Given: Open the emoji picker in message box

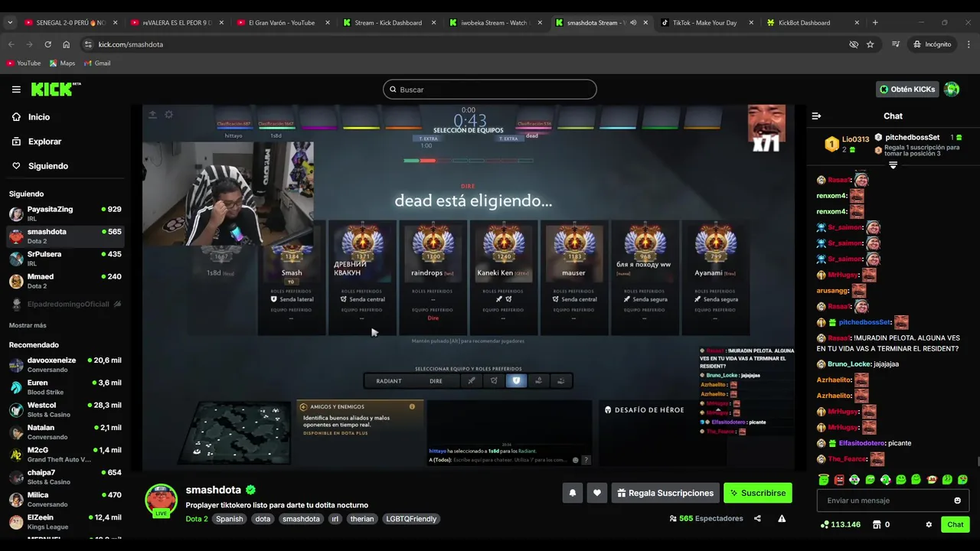Looking at the screenshot, I should [x=957, y=500].
